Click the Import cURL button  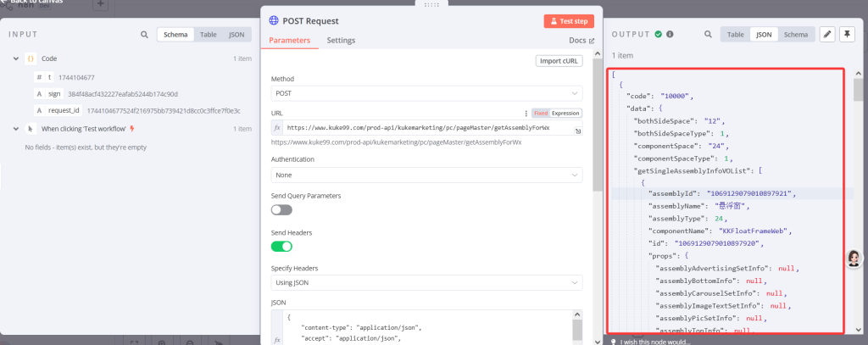click(x=559, y=60)
